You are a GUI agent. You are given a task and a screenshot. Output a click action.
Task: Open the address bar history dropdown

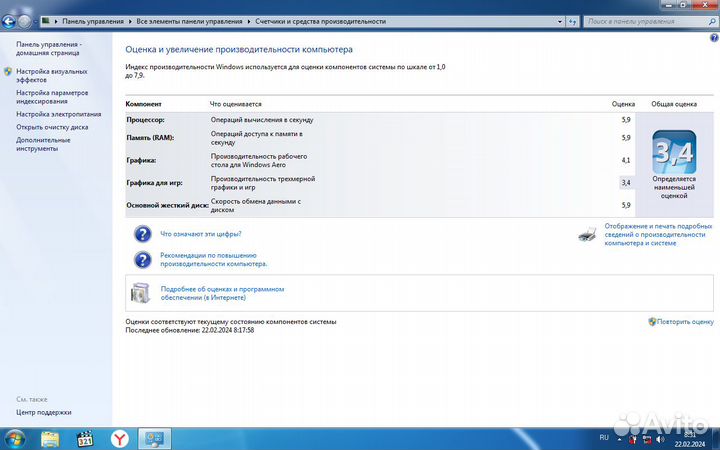point(560,22)
